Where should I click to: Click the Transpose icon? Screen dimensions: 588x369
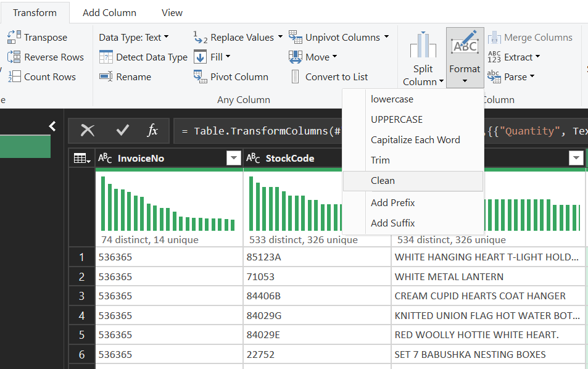tap(14, 38)
